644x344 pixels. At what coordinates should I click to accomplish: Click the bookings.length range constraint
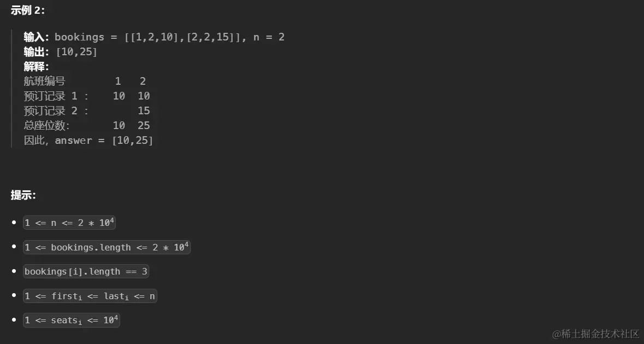[107, 247]
